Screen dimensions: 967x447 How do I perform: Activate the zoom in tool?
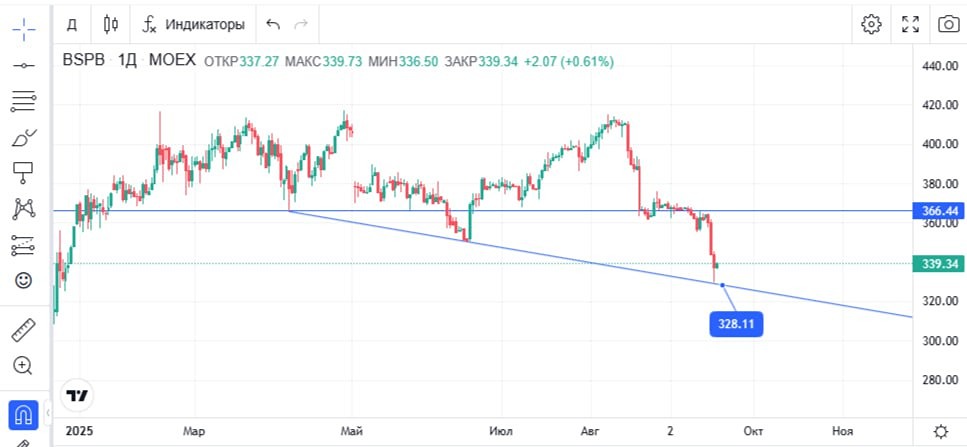pyautogui.click(x=23, y=366)
